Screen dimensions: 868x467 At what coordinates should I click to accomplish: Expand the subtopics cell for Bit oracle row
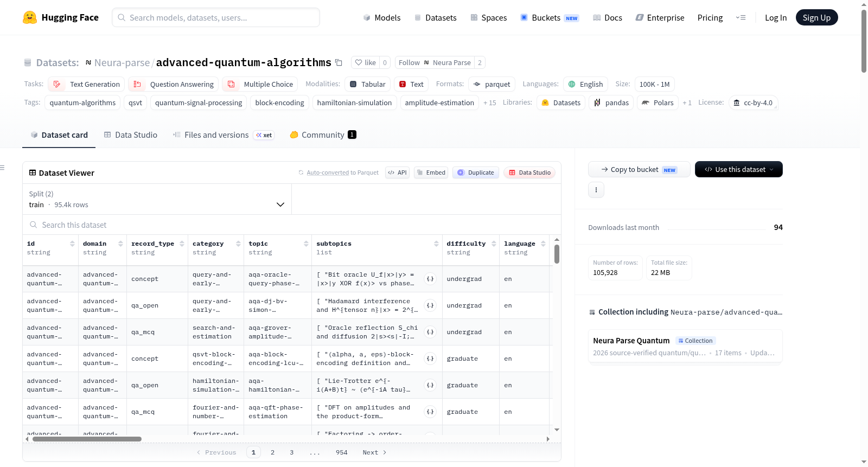click(430, 279)
